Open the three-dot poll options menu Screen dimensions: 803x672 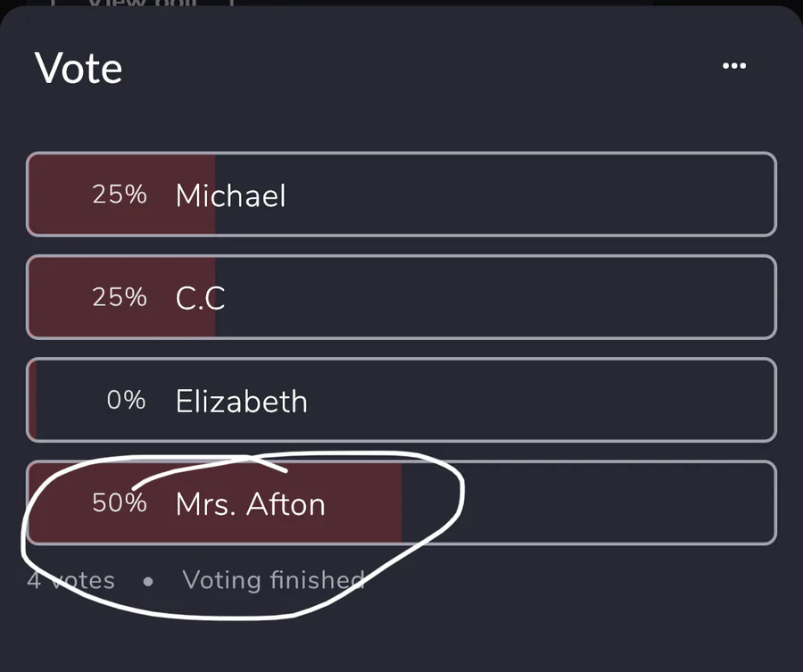point(733,66)
